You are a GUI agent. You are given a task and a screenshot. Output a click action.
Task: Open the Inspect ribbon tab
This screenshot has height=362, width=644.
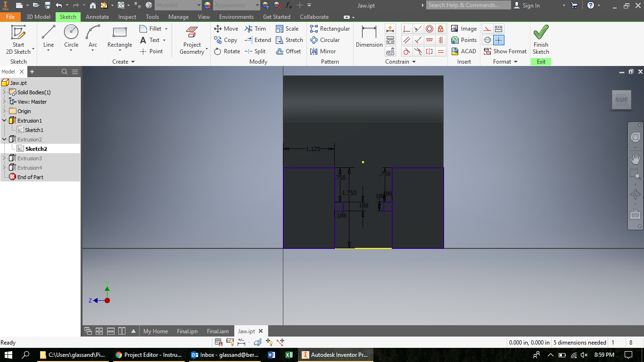coord(127,17)
